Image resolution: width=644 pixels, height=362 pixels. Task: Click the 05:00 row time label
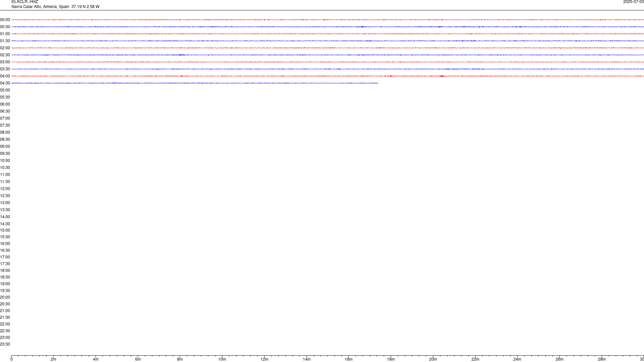tap(5, 90)
